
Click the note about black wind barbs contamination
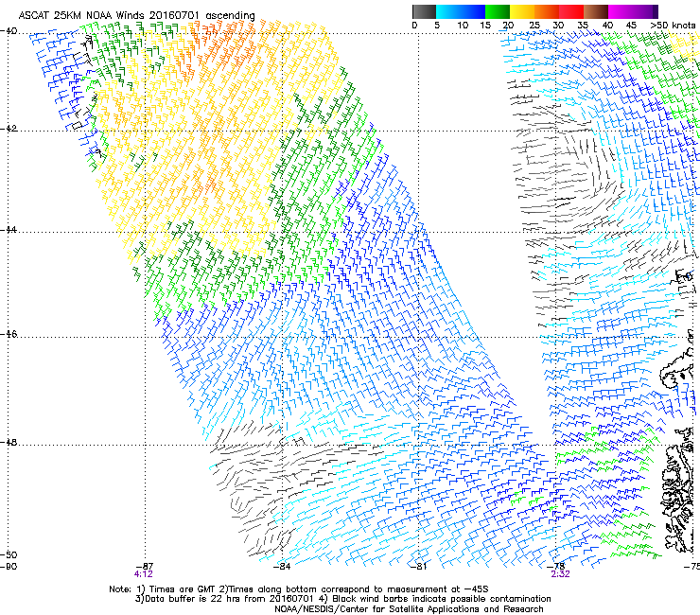point(434,599)
